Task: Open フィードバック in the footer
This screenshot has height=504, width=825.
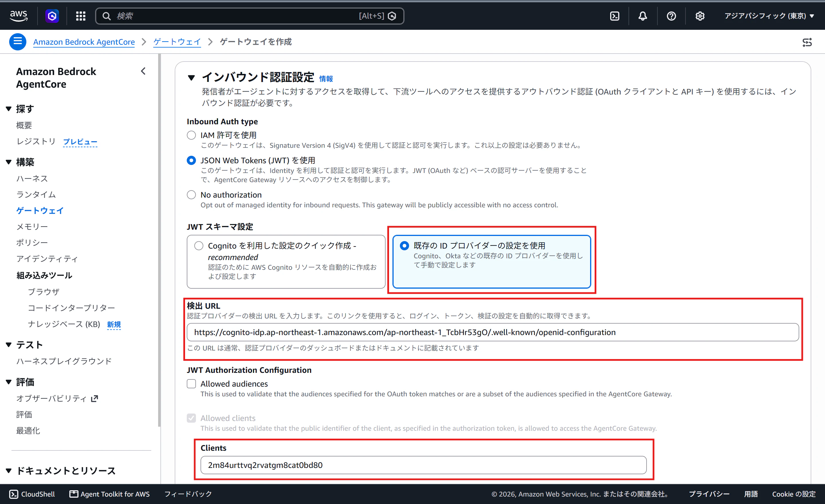Action: coord(188,494)
